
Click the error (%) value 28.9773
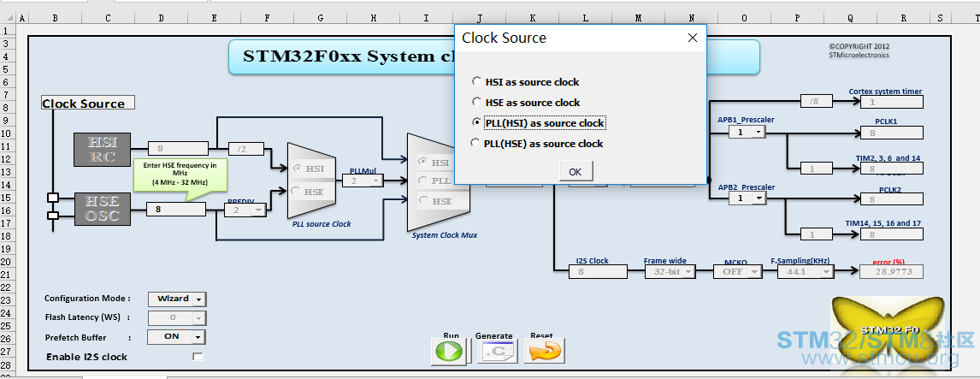[891, 271]
